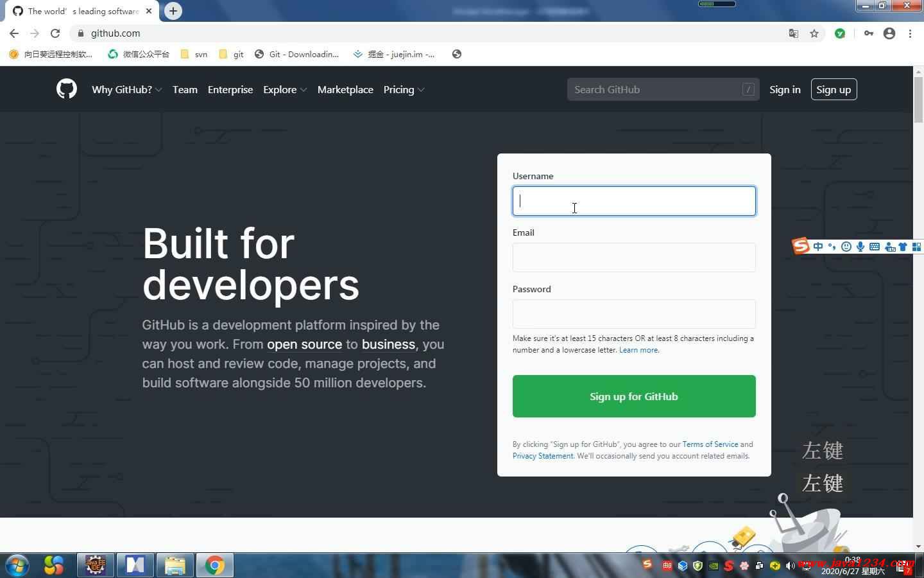
Task: Open Java EE IDE taskbar icon
Action: tap(95, 565)
